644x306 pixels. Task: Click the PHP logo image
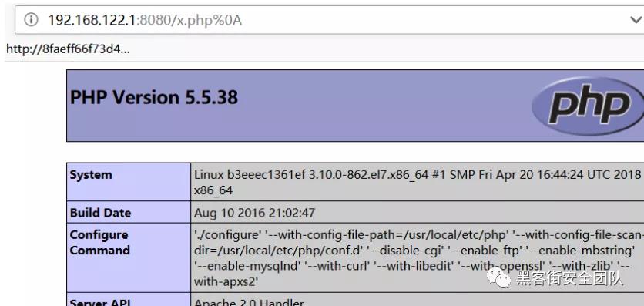click(x=587, y=106)
